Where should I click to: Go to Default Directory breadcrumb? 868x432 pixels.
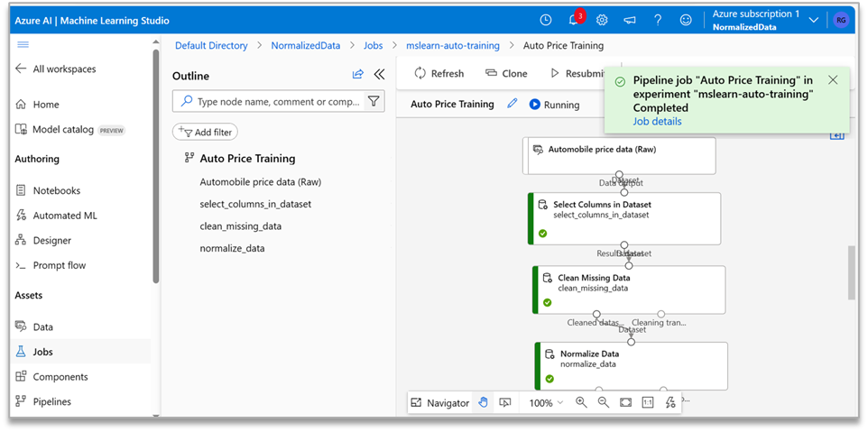tap(211, 45)
